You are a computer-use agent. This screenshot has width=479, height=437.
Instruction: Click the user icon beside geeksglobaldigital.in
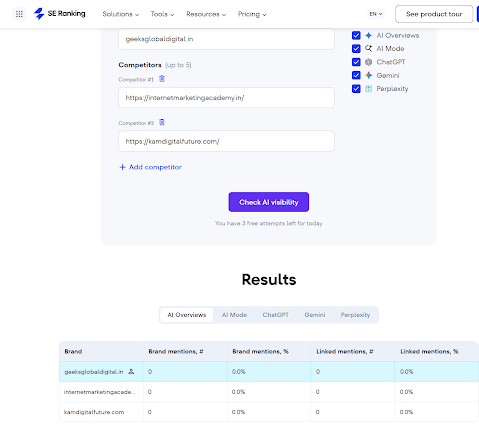pyautogui.click(x=131, y=371)
